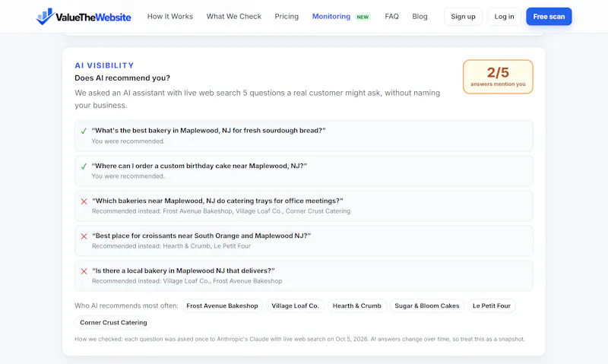608x364 pixels.
Task: Select the Corner Crust Catering chip
Action: (x=113, y=322)
